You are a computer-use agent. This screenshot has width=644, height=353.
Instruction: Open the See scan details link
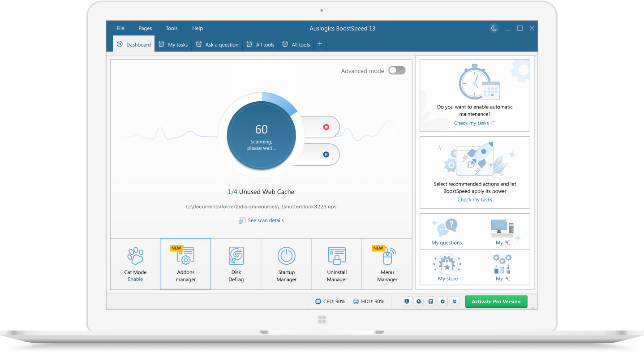click(262, 220)
